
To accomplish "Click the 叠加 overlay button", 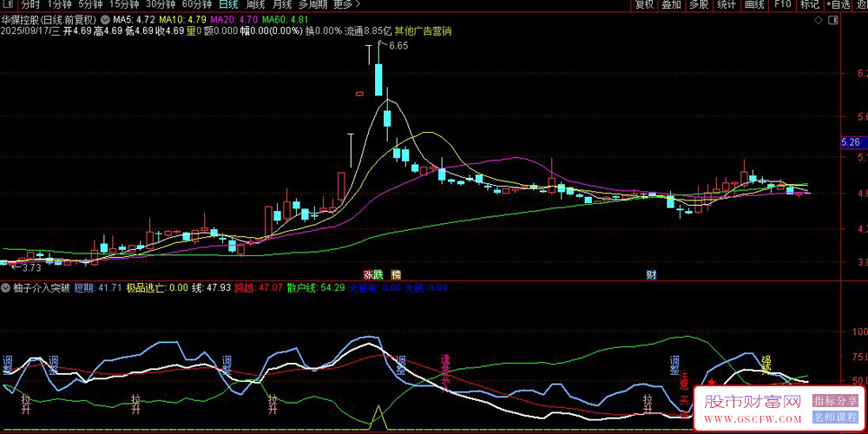I will pos(671,5).
